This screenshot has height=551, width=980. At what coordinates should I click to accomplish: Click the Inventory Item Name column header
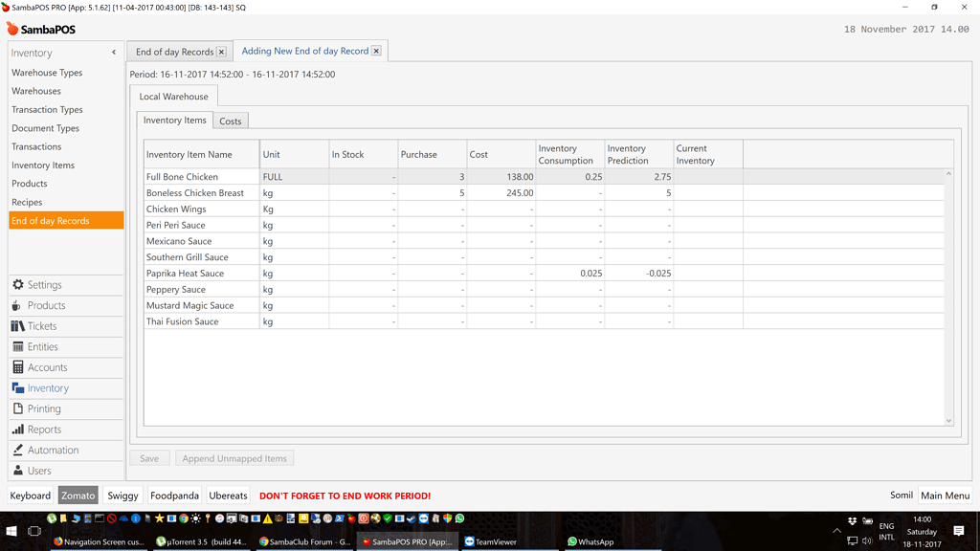[202, 154]
